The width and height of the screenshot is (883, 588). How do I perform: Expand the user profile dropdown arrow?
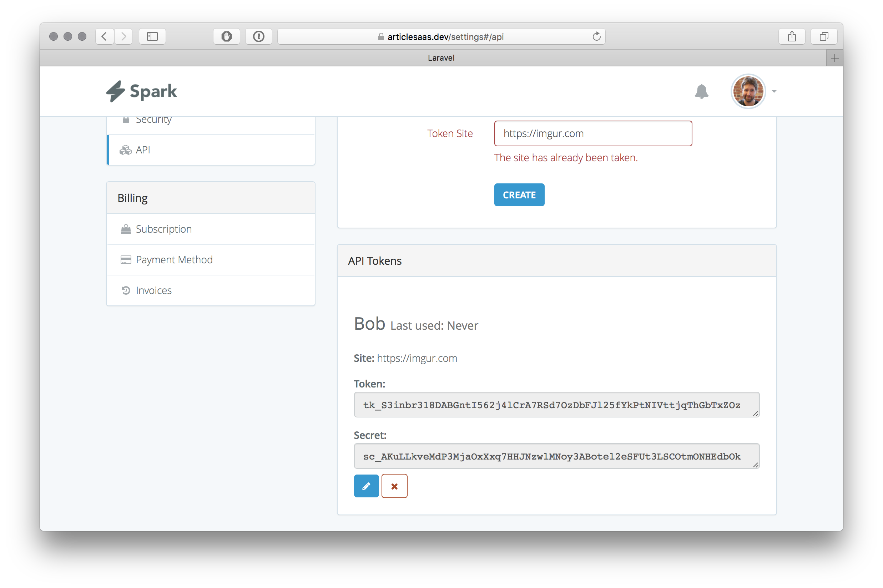[774, 91]
